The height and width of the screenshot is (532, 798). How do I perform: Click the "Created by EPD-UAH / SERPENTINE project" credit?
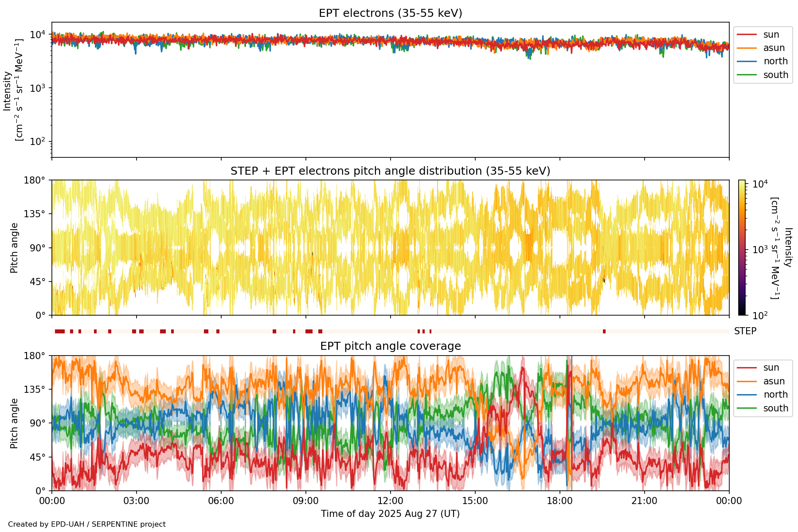pyautogui.click(x=87, y=524)
